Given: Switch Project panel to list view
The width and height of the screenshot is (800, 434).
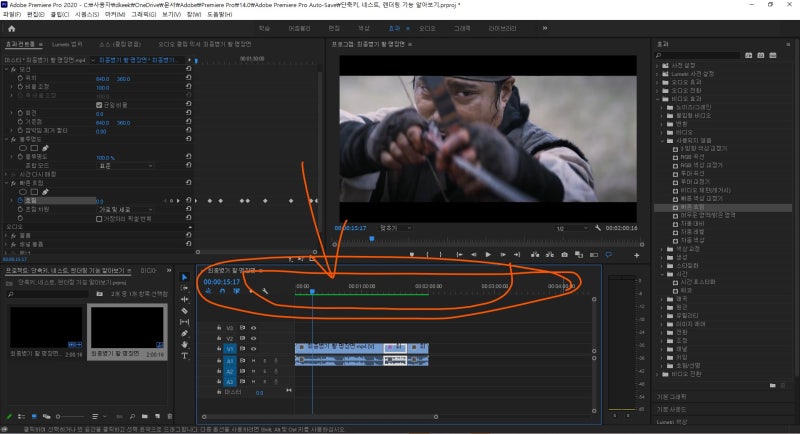Looking at the screenshot, I should click(x=21, y=417).
